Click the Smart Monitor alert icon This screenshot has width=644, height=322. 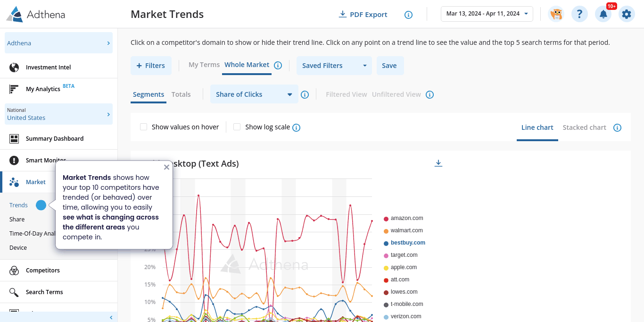click(14, 161)
